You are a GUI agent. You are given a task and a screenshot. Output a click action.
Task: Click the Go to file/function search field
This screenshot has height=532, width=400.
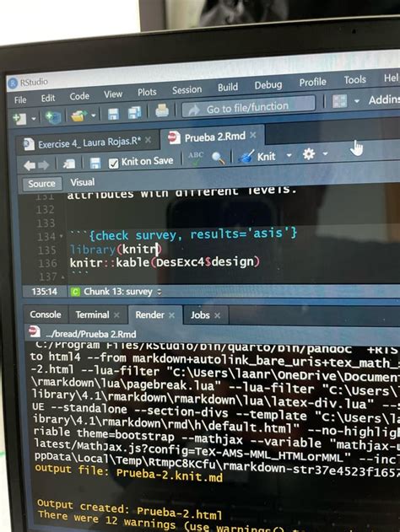(x=249, y=108)
